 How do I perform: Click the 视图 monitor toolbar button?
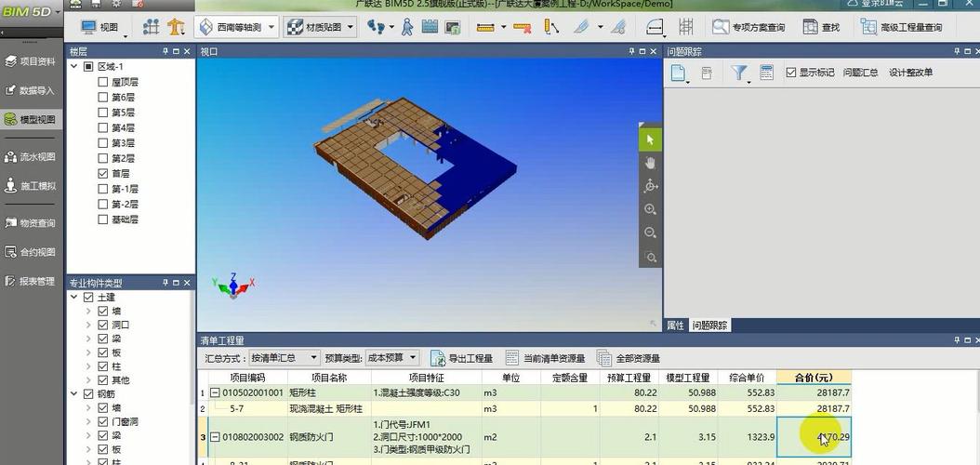[x=99, y=27]
